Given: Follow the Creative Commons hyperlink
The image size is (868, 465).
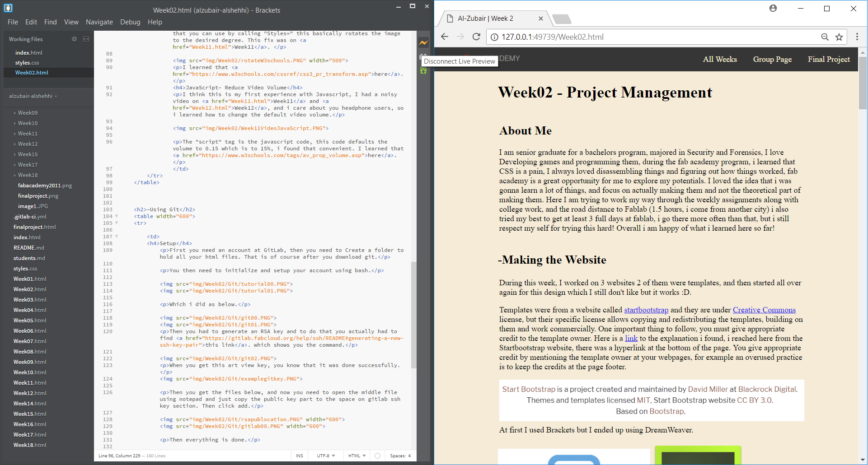Looking at the screenshot, I should pyautogui.click(x=764, y=310).
